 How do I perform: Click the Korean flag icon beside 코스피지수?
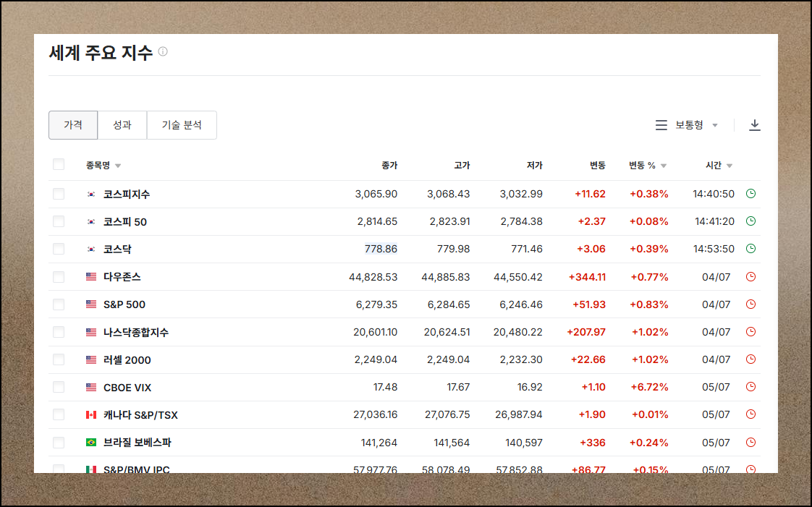click(x=91, y=194)
